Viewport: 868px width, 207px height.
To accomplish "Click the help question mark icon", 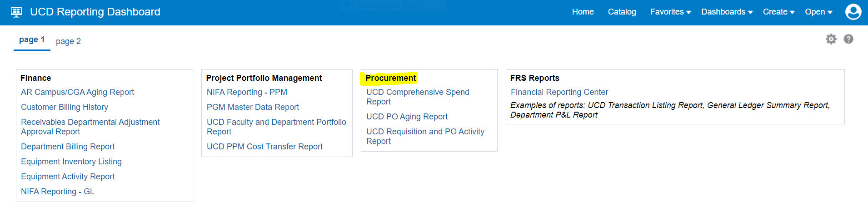I will (848, 39).
